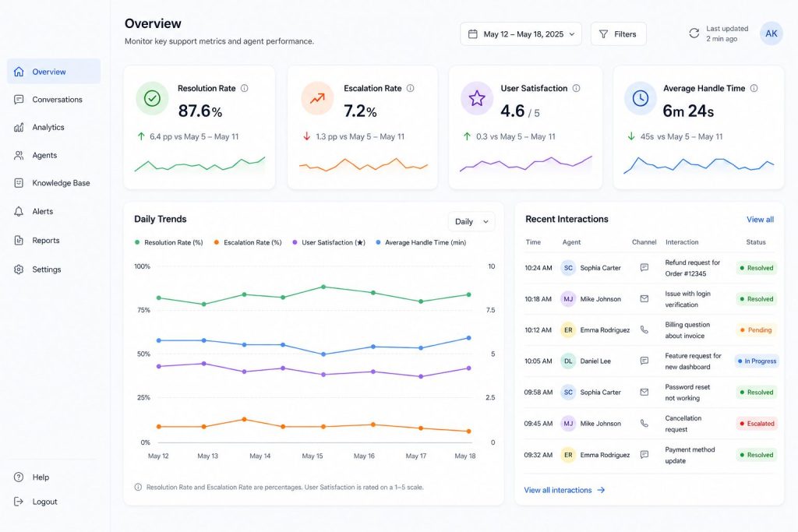Click the info icon next to User Satisfaction
Image resolution: width=798 pixels, height=532 pixels.
(576, 88)
